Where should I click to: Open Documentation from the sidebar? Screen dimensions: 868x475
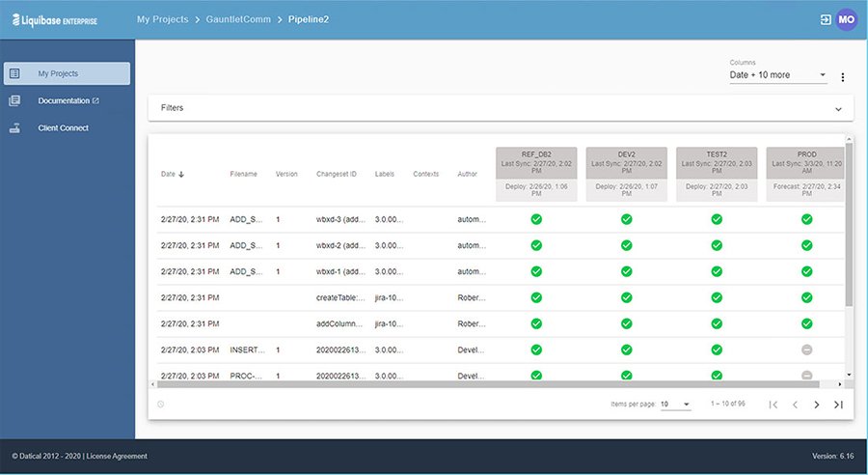[x=68, y=100]
